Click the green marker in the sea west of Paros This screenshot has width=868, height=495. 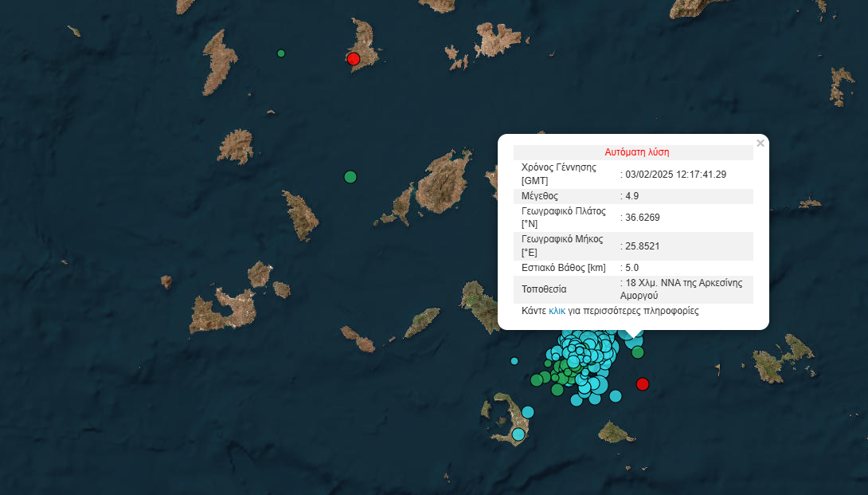(350, 176)
